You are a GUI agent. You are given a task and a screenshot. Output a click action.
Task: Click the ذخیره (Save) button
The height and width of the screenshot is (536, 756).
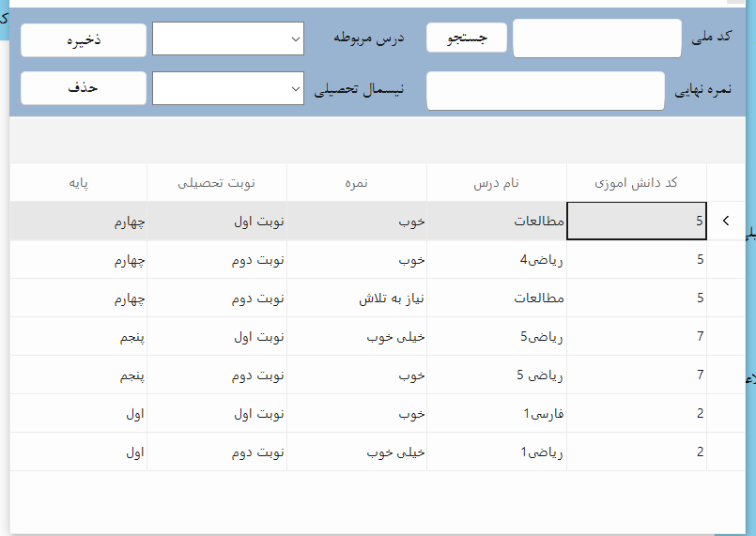[x=84, y=40]
